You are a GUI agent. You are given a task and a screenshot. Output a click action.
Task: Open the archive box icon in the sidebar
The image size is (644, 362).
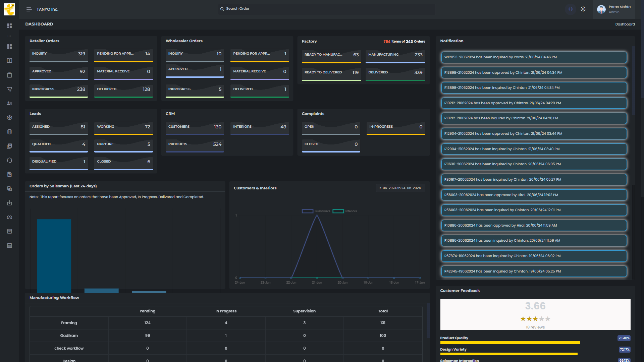(x=9, y=231)
